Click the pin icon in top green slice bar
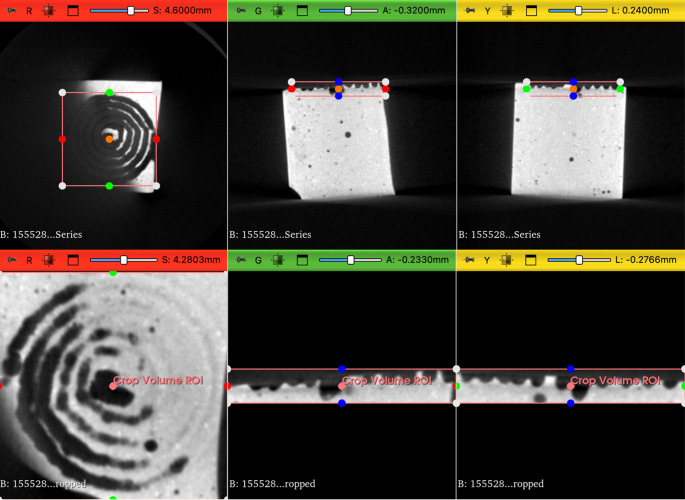 click(x=241, y=10)
